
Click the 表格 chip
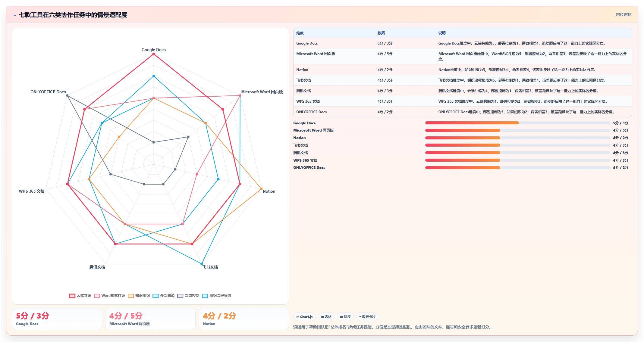[326, 317]
